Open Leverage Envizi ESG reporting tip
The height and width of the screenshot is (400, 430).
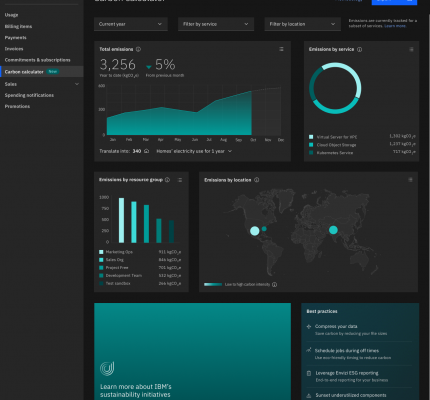[347, 373]
